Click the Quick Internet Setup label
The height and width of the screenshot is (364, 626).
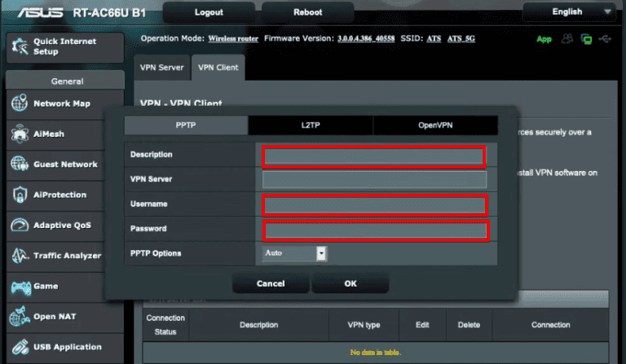64,46
